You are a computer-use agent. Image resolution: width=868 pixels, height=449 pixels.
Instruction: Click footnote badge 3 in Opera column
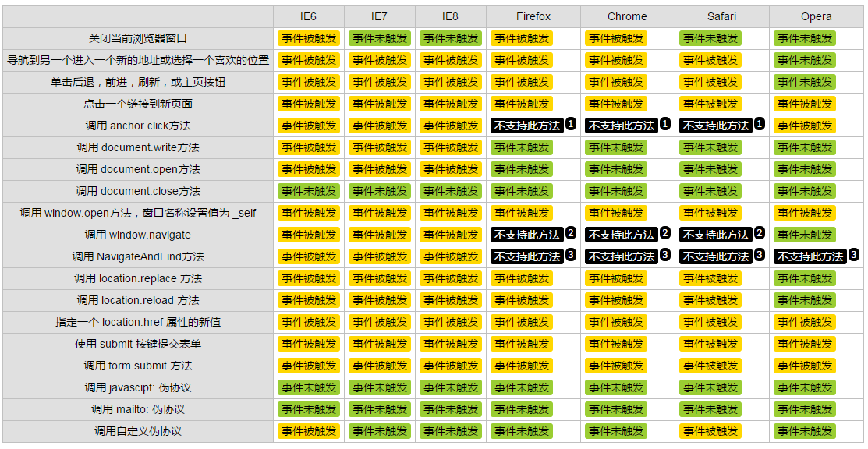point(854,255)
